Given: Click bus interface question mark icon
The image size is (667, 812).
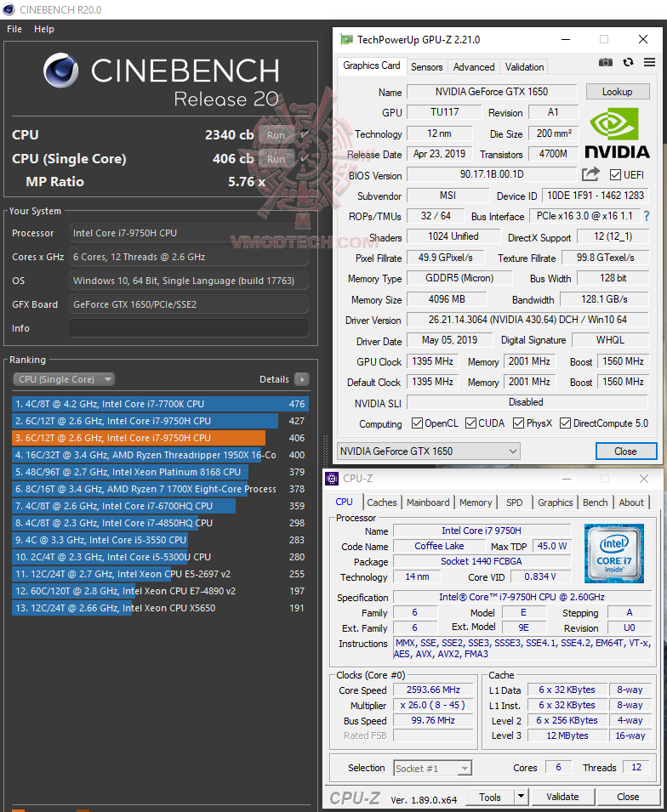Looking at the screenshot, I should (x=647, y=216).
